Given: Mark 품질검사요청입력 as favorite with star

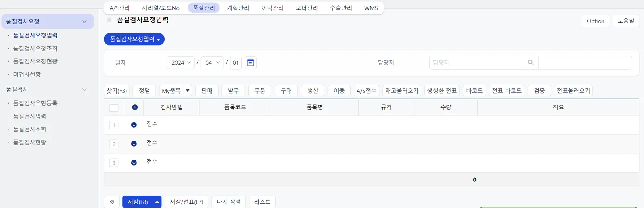Looking at the screenshot, I should (x=109, y=19).
